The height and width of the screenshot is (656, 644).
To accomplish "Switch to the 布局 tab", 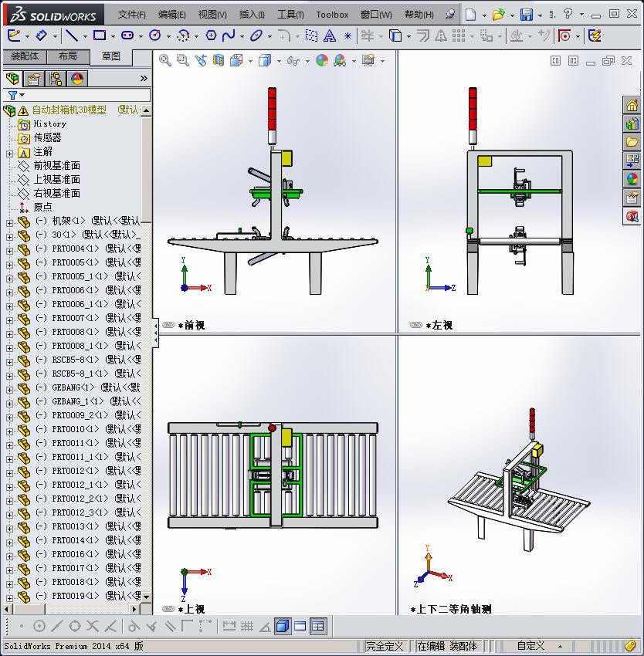I will tap(68, 56).
